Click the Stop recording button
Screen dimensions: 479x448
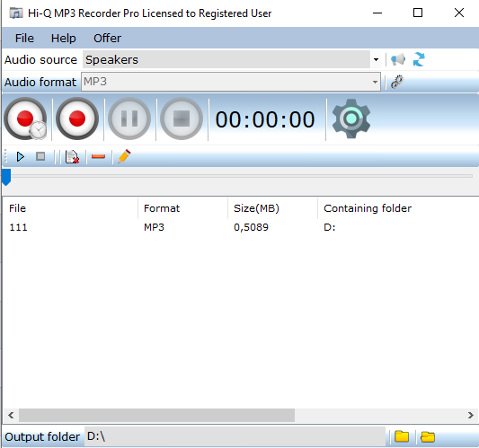[x=182, y=119]
